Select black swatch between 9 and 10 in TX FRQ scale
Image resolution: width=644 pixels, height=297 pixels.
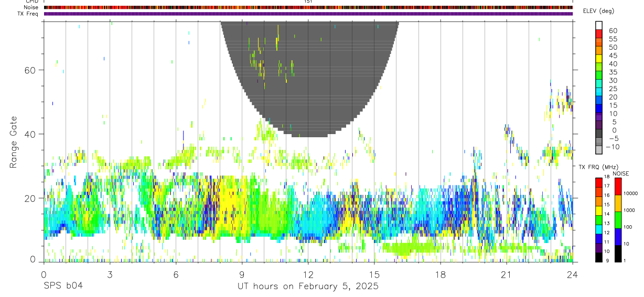click(x=599, y=257)
